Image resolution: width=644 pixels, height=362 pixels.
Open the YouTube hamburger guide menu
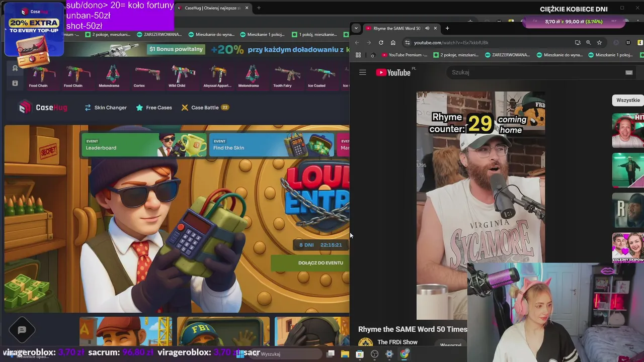[x=362, y=72]
